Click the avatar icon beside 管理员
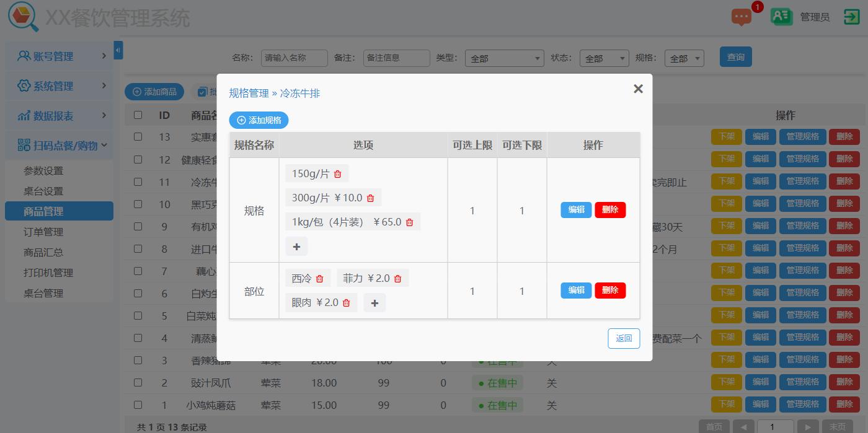The height and width of the screenshot is (433, 868). click(x=781, y=17)
